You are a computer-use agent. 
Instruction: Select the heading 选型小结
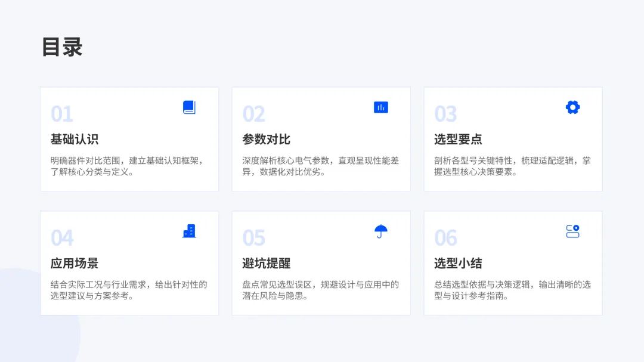point(458,264)
